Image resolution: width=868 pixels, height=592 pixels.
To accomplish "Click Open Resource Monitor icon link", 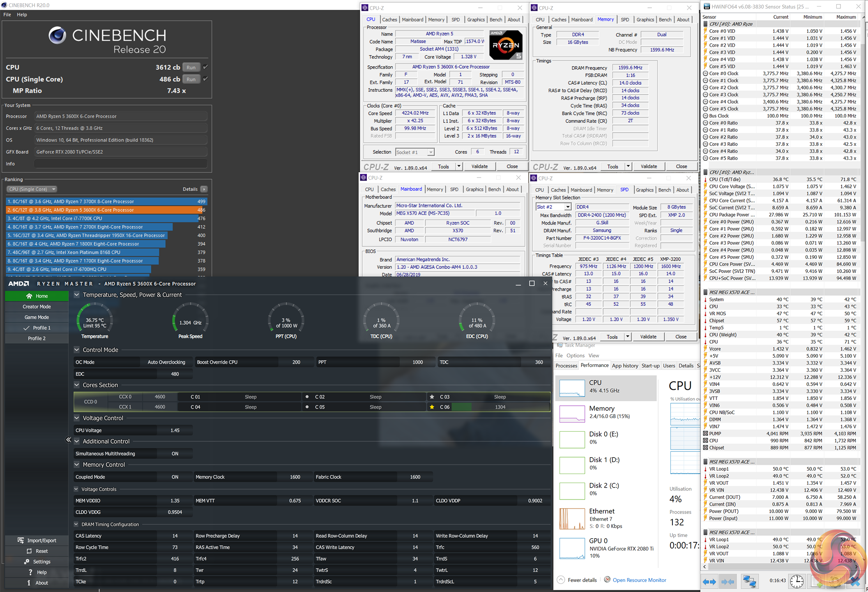I will 607,580.
